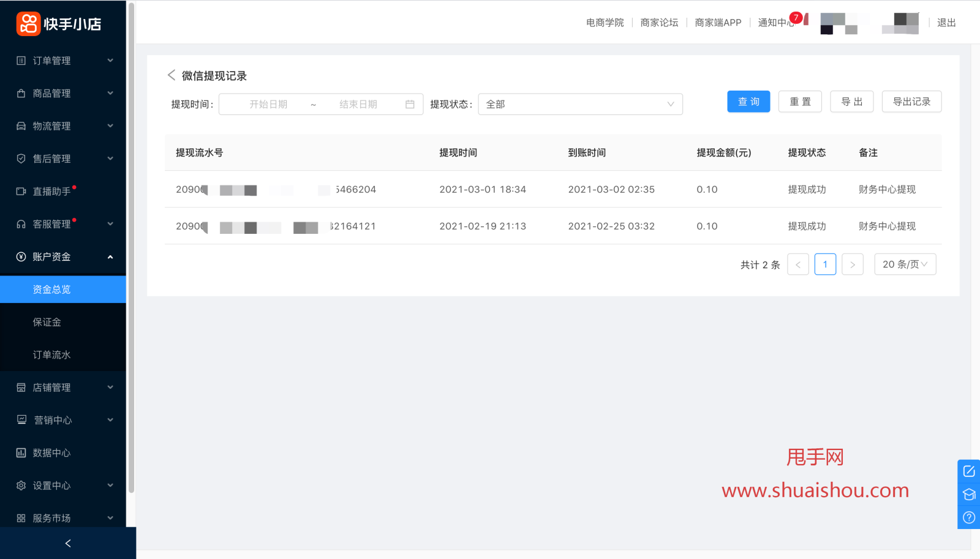The image size is (980, 559).
Task: Click the 导出 export button
Action: 852,102
